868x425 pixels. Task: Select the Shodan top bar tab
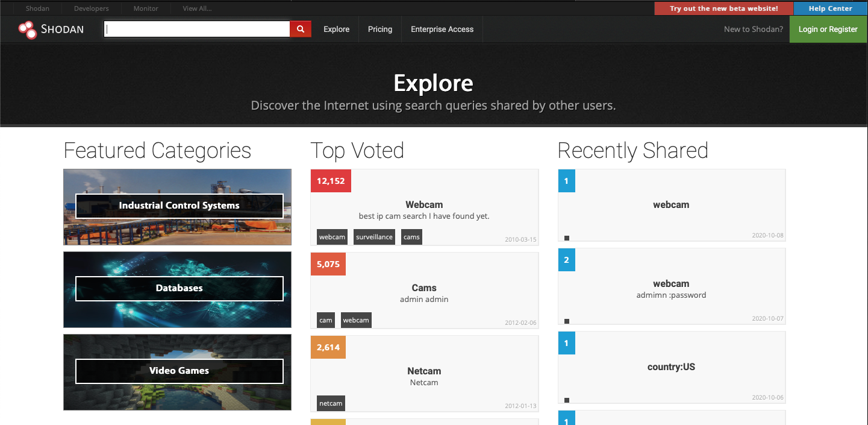(x=37, y=8)
